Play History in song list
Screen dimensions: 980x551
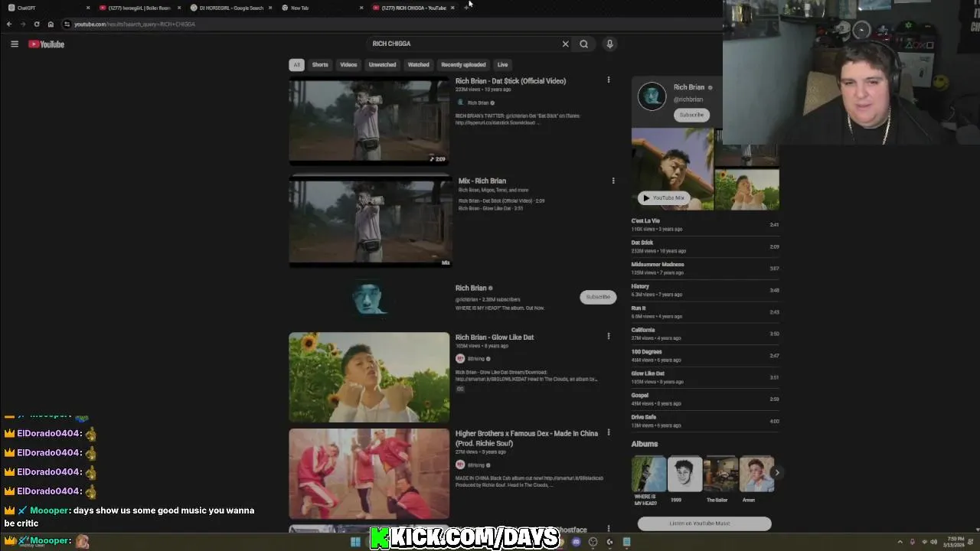704,290
